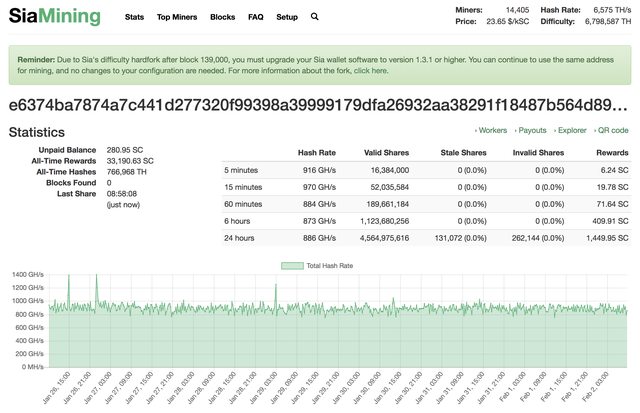Image resolution: width=640 pixels, height=413 pixels.
Task: Click the Hash Rate column header
Action: [317, 153]
